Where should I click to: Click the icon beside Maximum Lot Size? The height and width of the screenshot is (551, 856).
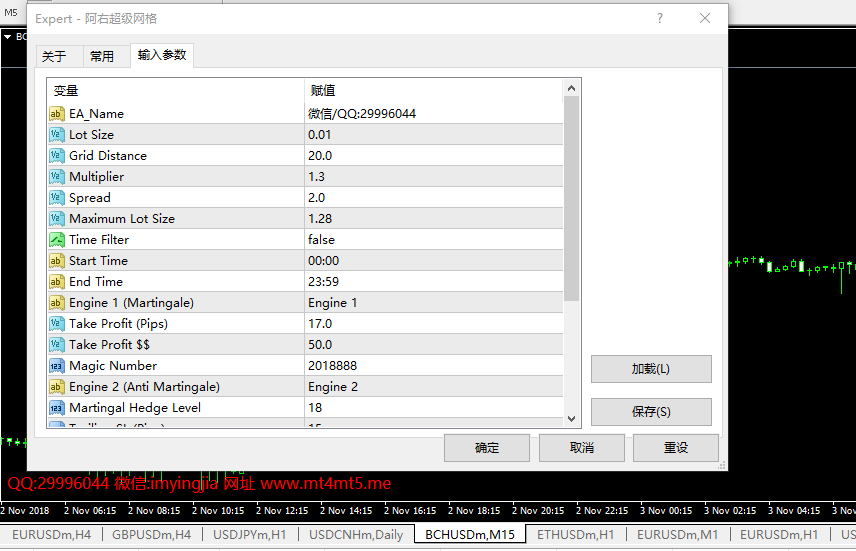[x=57, y=218]
